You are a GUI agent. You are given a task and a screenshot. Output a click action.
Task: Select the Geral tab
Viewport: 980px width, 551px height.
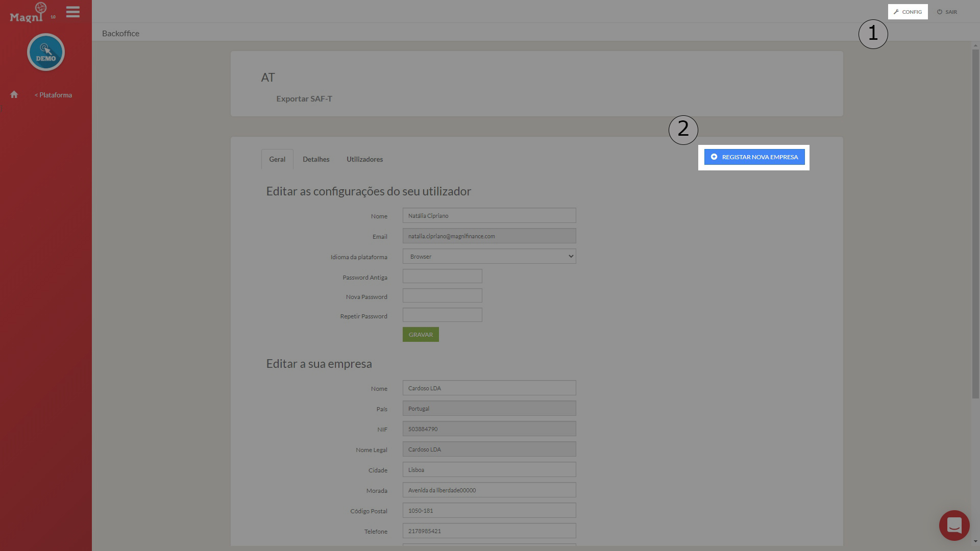pyautogui.click(x=277, y=160)
